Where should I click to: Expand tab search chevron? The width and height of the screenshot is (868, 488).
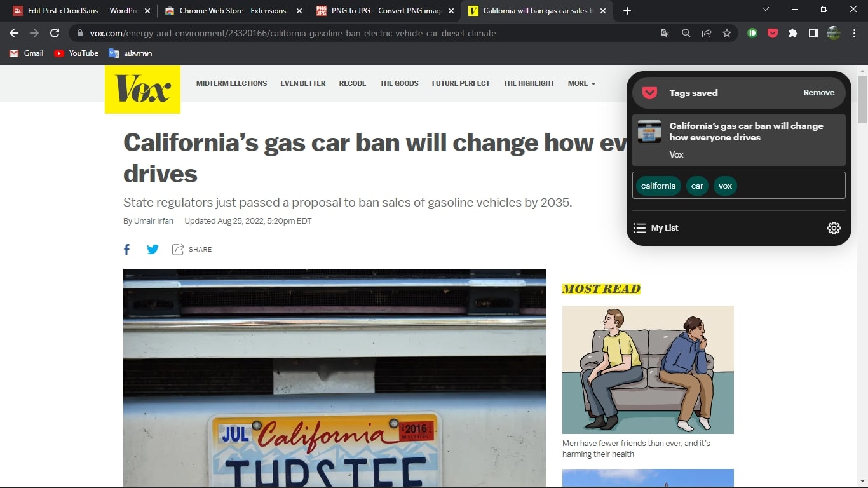point(766,10)
